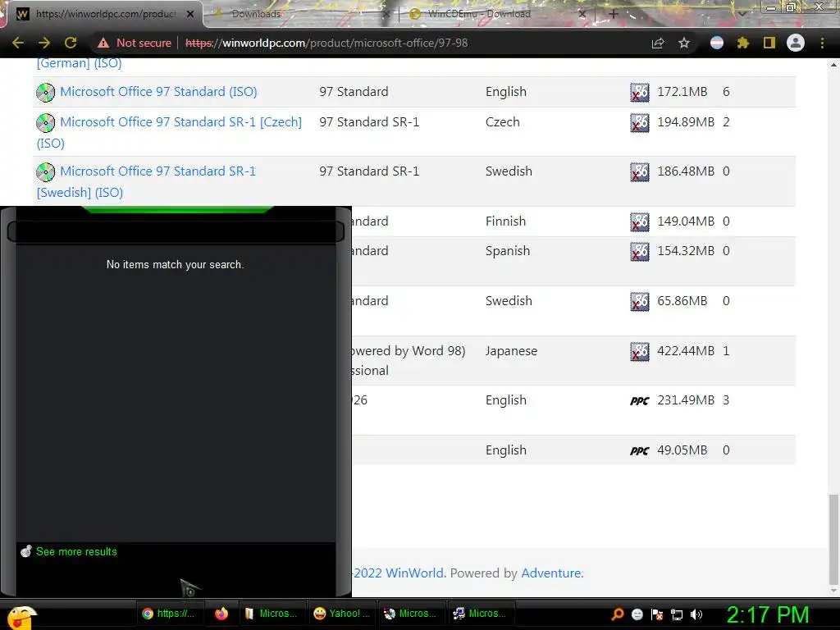The width and height of the screenshot is (840, 630).
Task: Open the WinWorld footer link
Action: (x=414, y=573)
